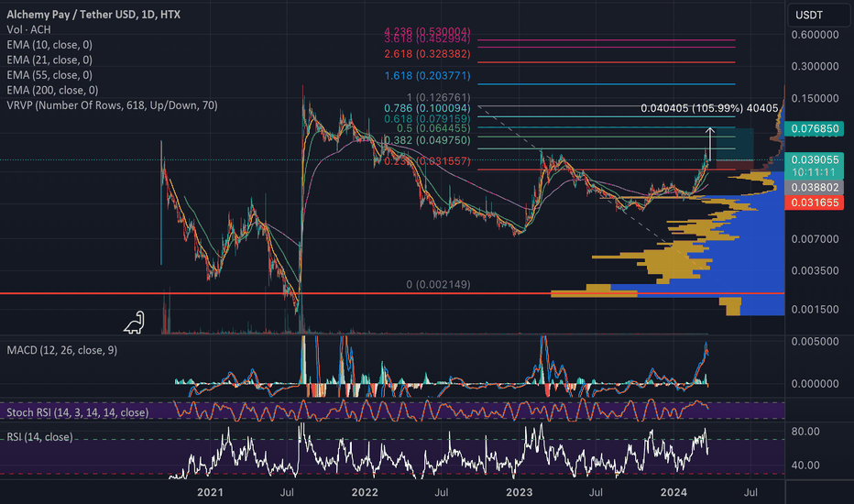The image size is (854, 504).
Task: Click the 2021 label on time axis
Action: [x=210, y=493]
